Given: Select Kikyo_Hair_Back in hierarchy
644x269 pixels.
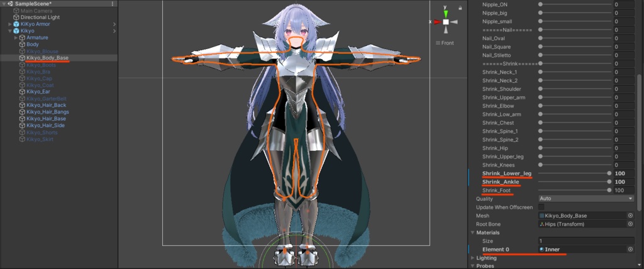Looking at the screenshot, I should click(47, 105).
